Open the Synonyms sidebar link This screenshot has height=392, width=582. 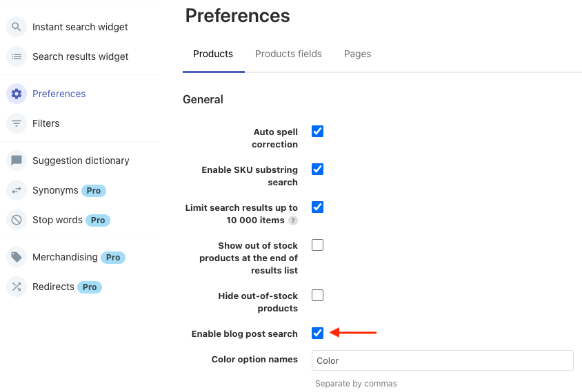pos(55,190)
